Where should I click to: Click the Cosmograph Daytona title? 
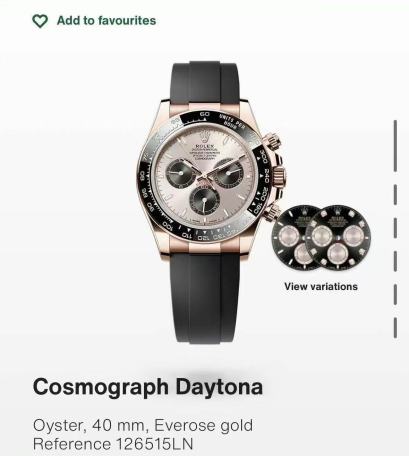click(x=148, y=387)
